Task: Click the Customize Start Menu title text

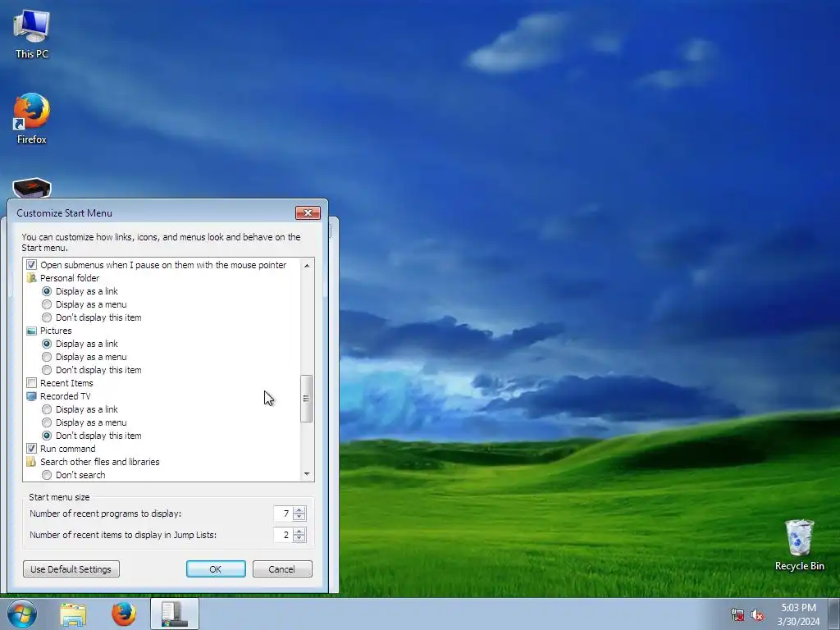Action: (64, 212)
